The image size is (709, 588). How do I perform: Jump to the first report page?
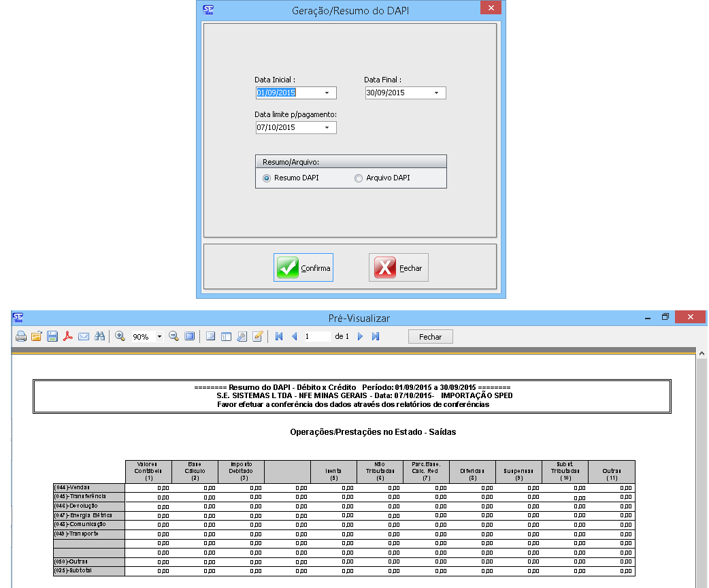[279, 336]
